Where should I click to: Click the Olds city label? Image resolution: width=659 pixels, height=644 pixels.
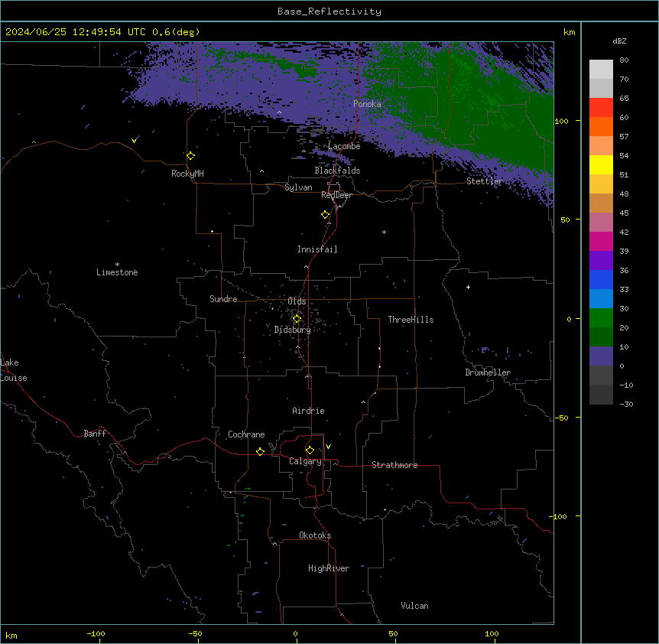[x=297, y=301]
